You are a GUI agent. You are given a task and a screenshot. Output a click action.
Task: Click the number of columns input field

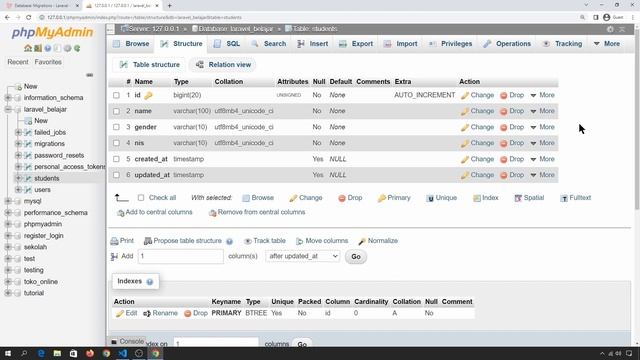[x=181, y=256]
